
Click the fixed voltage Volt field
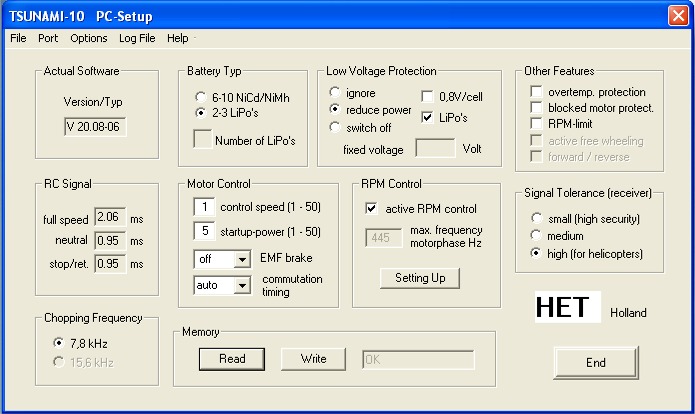(435, 148)
